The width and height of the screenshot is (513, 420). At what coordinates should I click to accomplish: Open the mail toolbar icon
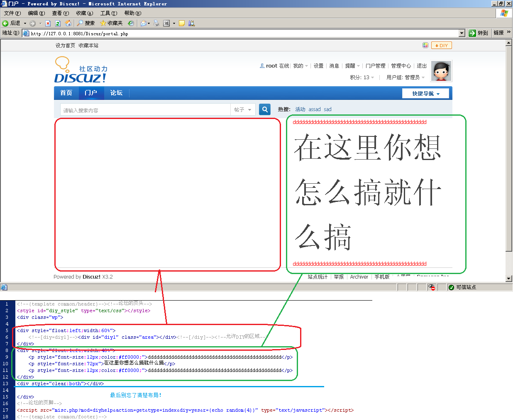tap(144, 23)
